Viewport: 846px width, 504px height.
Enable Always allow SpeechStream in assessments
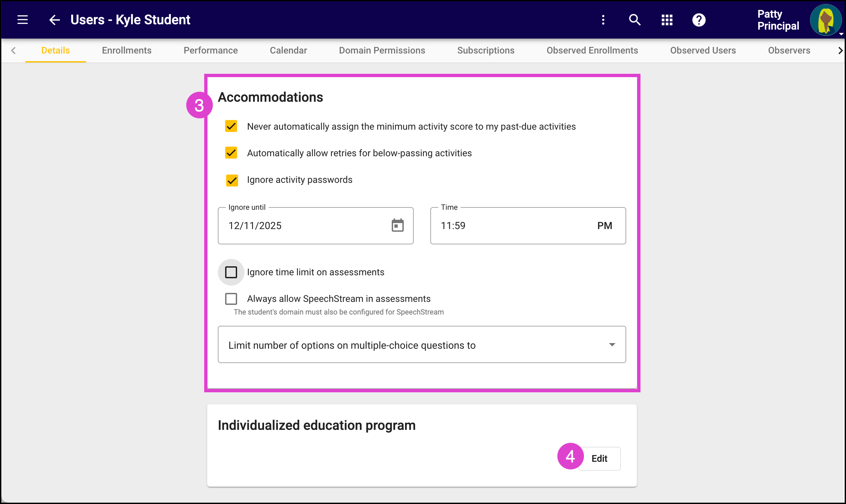231,299
